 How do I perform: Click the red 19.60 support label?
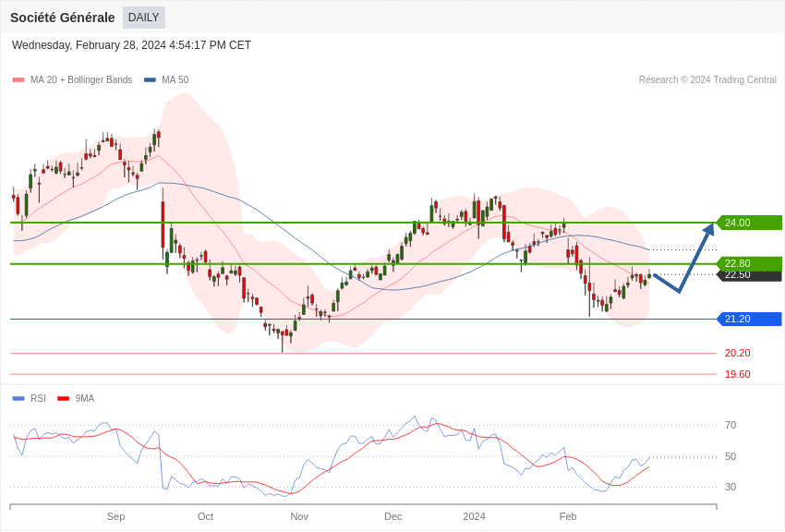coord(737,374)
